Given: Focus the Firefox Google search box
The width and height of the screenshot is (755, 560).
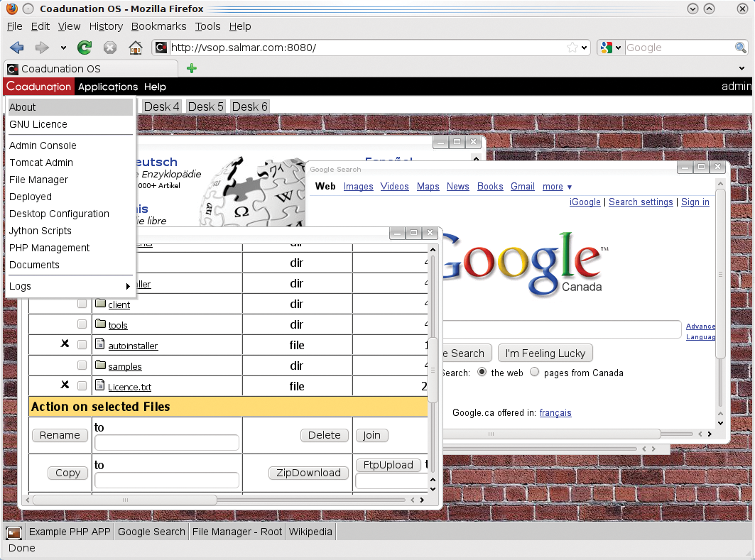Looking at the screenshot, I should (679, 48).
